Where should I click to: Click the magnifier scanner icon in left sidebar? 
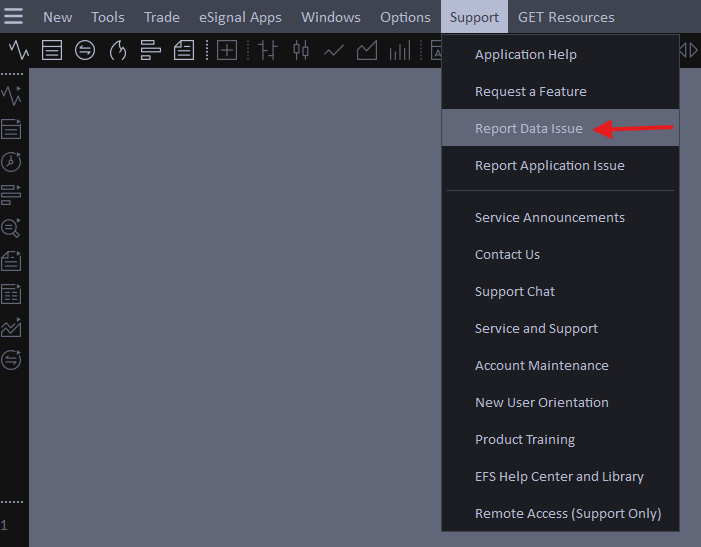pos(11,228)
